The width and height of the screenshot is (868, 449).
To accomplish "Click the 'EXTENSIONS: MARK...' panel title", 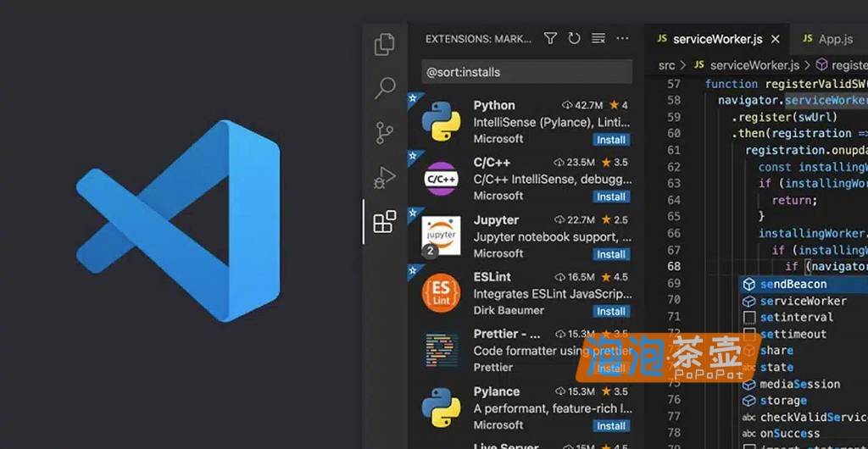I will point(478,39).
